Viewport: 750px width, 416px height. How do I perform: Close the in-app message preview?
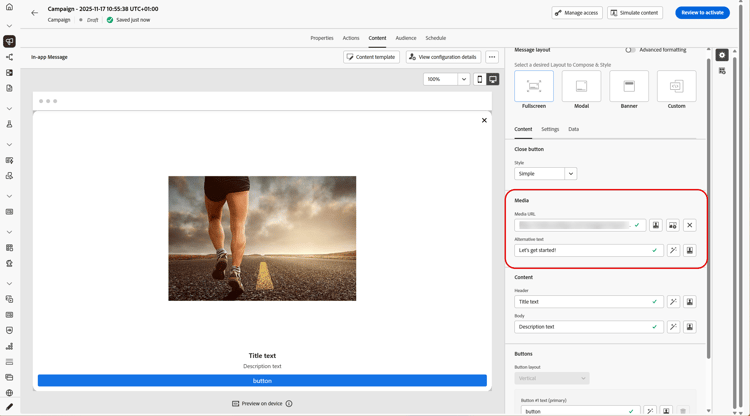pos(484,120)
